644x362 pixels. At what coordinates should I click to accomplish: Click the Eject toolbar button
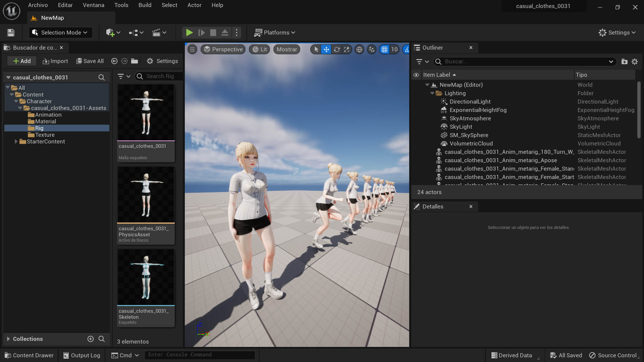point(225,33)
